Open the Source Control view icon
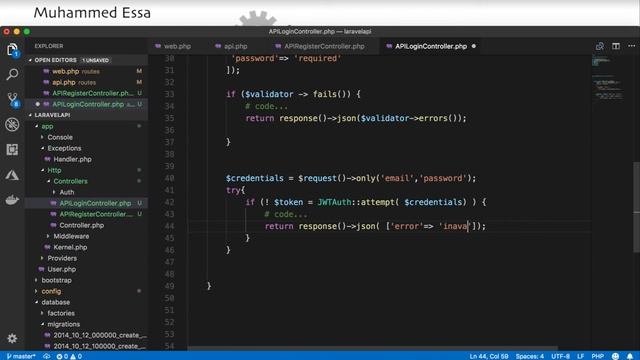 (x=13, y=100)
